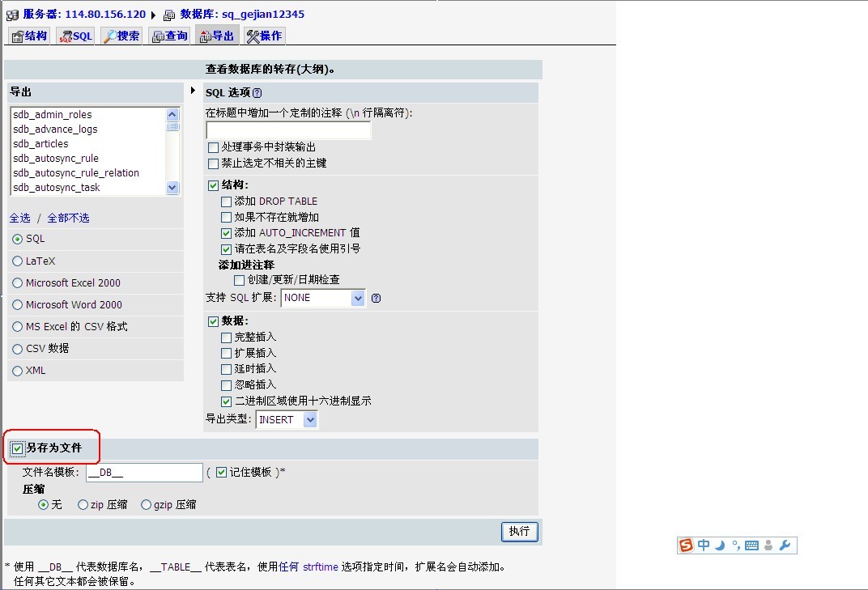
Task: Toggle the 结构 checkbox
Action: (x=213, y=185)
